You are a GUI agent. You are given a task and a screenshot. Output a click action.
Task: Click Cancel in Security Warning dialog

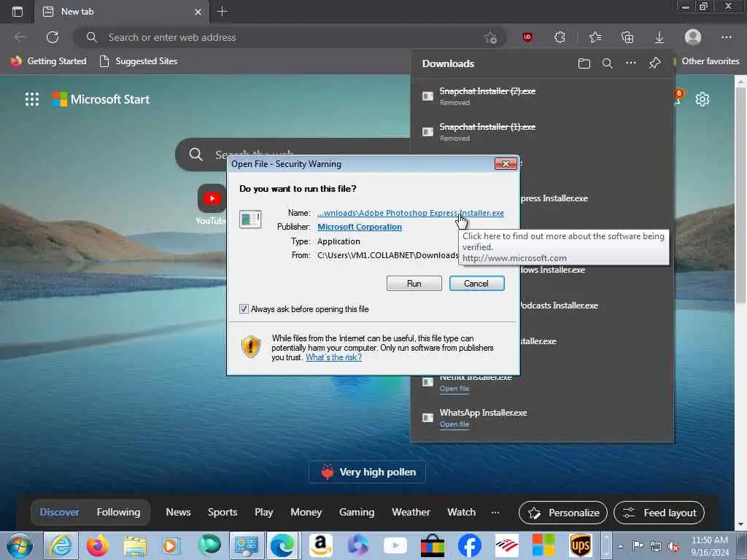[476, 284]
